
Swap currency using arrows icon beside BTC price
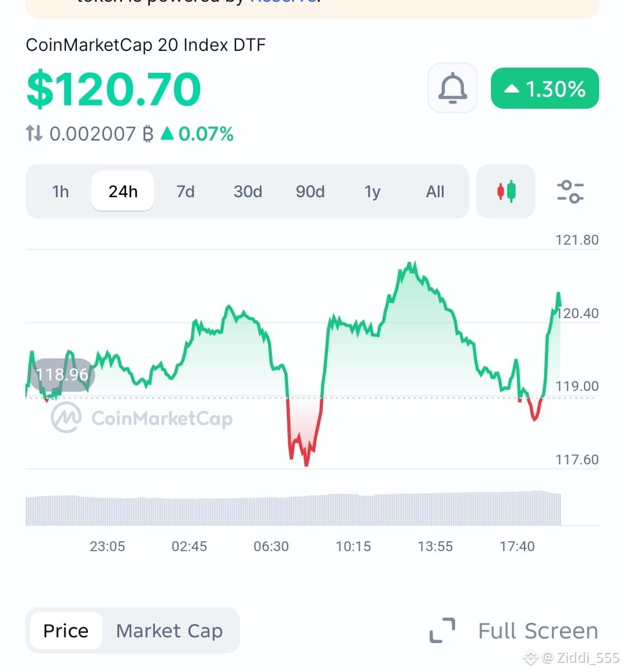click(34, 133)
